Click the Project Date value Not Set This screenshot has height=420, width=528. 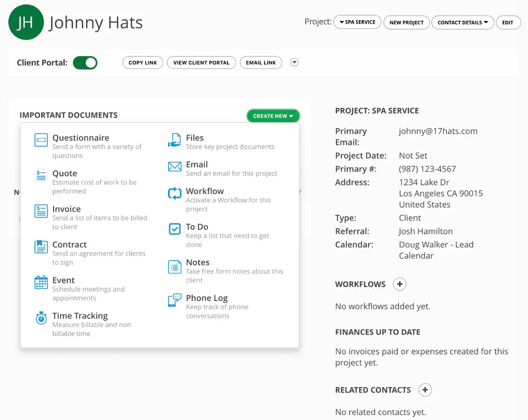point(413,156)
